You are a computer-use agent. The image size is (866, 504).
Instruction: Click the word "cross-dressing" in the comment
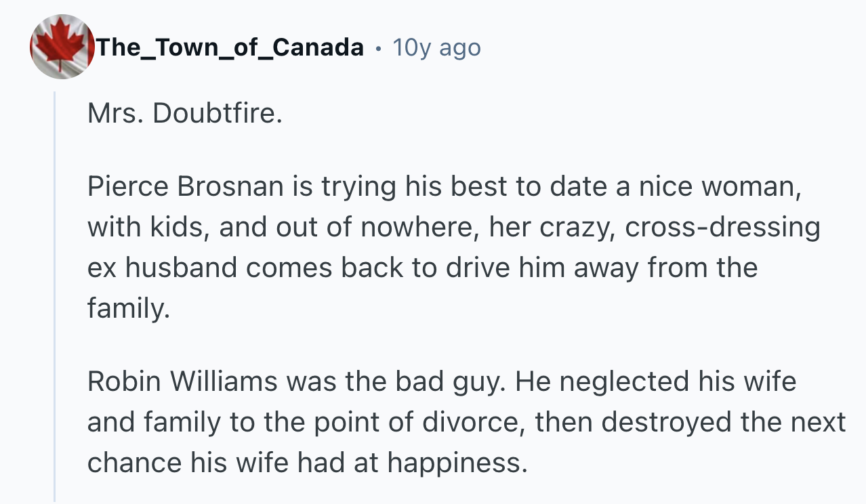click(x=722, y=228)
